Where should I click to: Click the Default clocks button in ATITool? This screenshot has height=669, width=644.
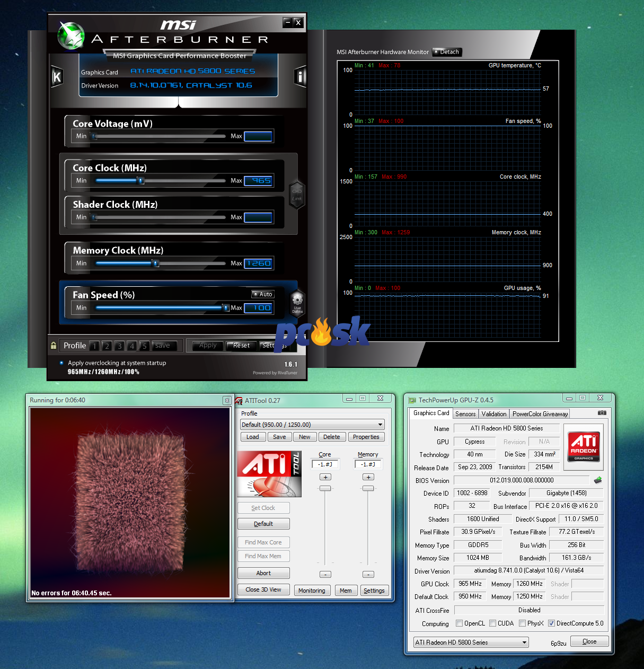coord(263,524)
